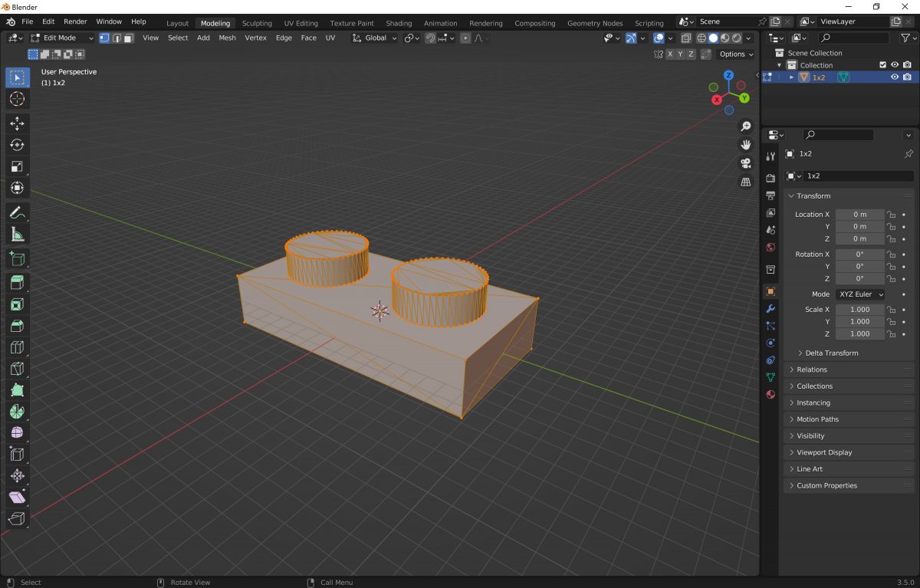Open the XYZ Euler rotation mode dropdown

(x=860, y=294)
